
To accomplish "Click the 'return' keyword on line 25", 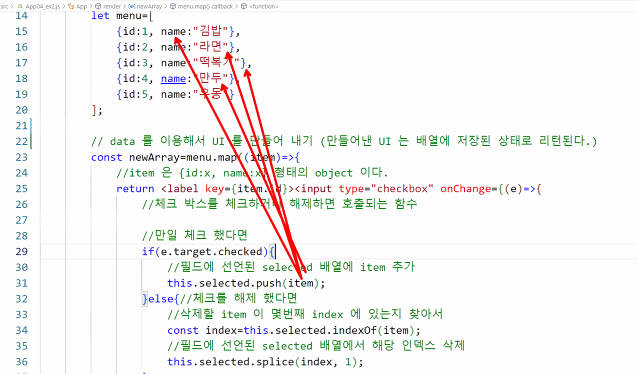I will pos(135,189).
